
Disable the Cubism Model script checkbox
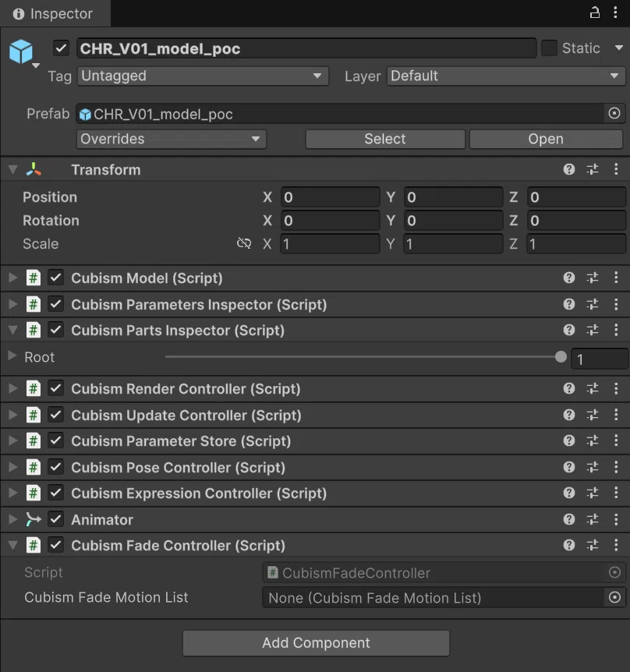[55, 278]
